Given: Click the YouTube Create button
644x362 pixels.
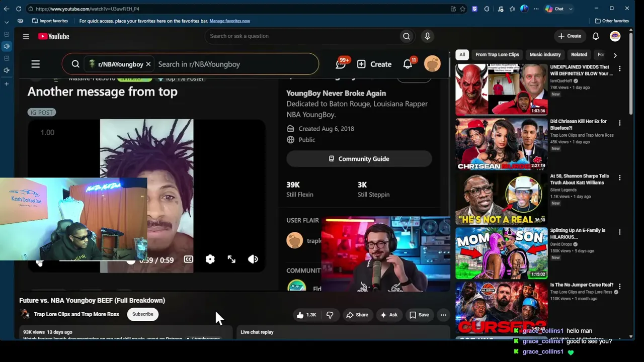Looking at the screenshot, I should coord(570,36).
